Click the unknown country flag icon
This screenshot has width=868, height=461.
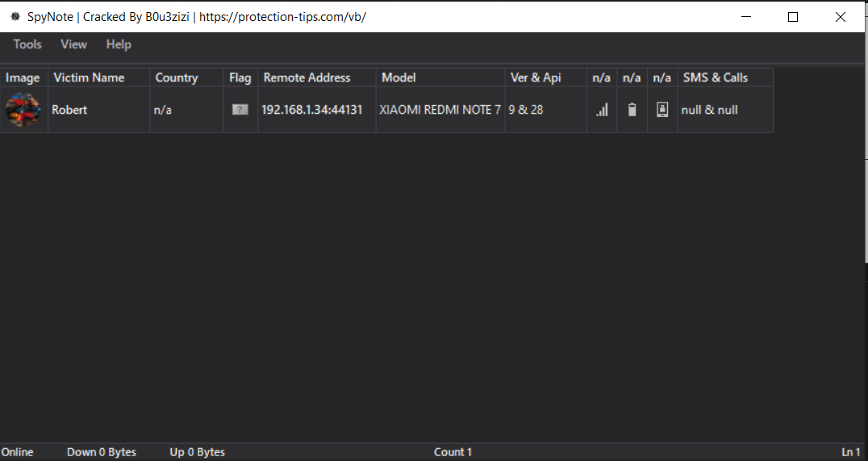pyautogui.click(x=240, y=110)
